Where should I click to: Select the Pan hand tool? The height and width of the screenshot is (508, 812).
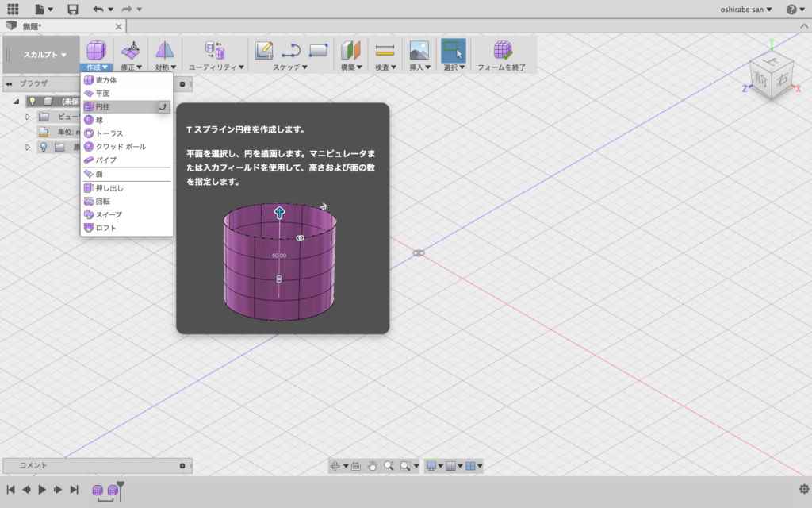372,466
